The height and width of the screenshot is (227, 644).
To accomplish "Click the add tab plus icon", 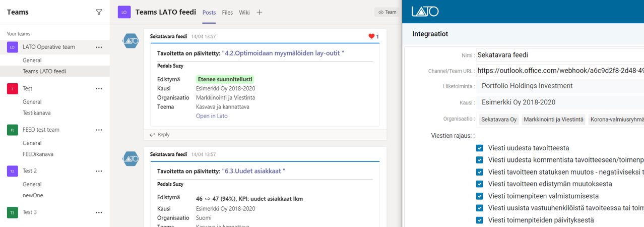I will [x=259, y=12].
